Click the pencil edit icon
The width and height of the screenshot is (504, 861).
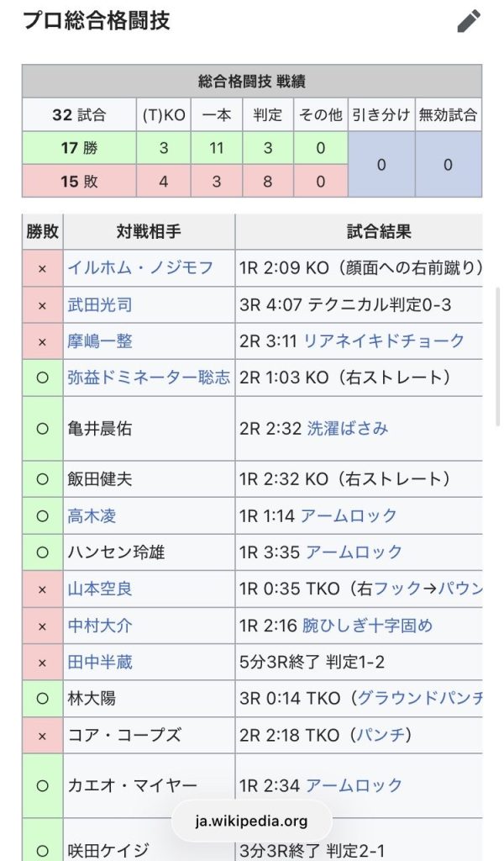point(469,21)
